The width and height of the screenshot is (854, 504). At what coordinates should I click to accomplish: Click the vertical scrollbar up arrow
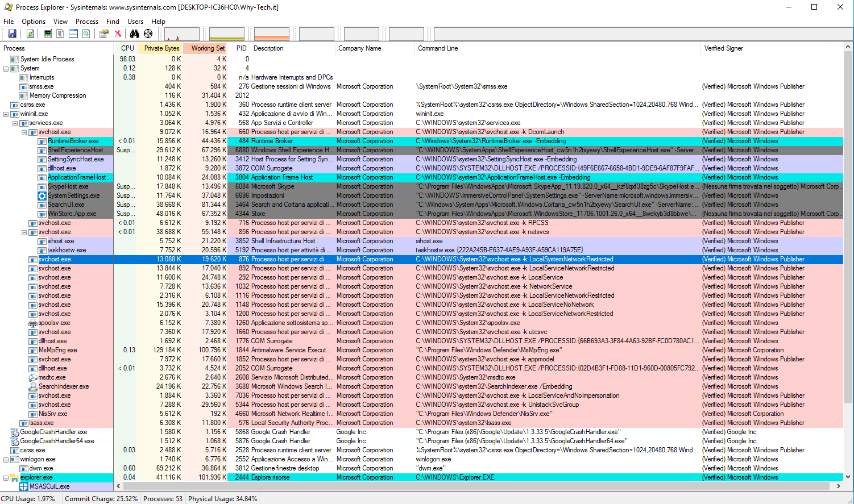coord(848,47)
